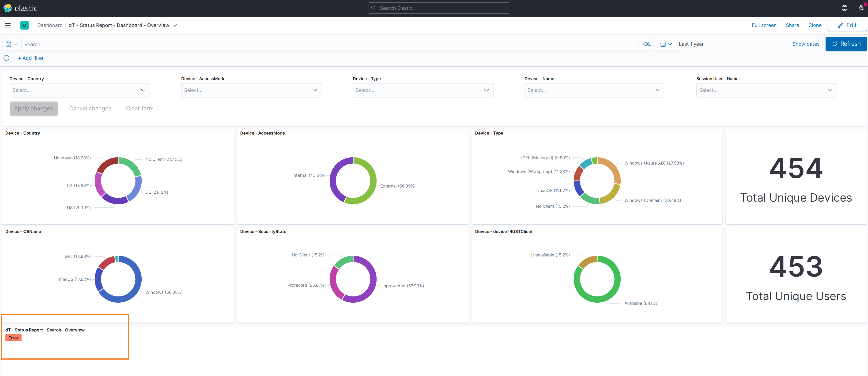Open the filter options icon

(6, 58)
